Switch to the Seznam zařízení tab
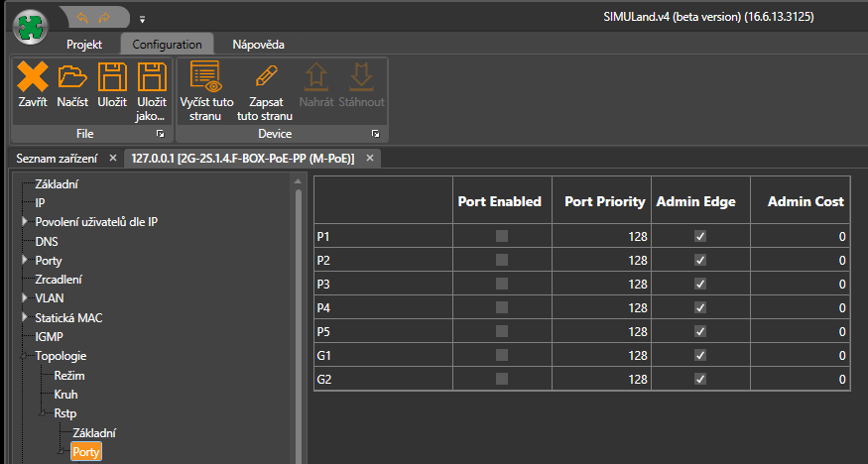This screenshot has height=464, width=868. pos(57,159)
